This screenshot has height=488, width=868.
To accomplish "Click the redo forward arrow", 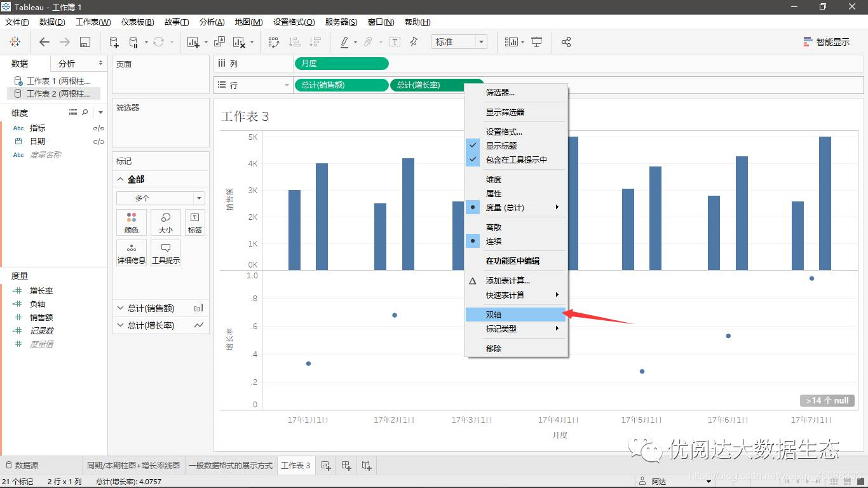I will pos(65,42).
